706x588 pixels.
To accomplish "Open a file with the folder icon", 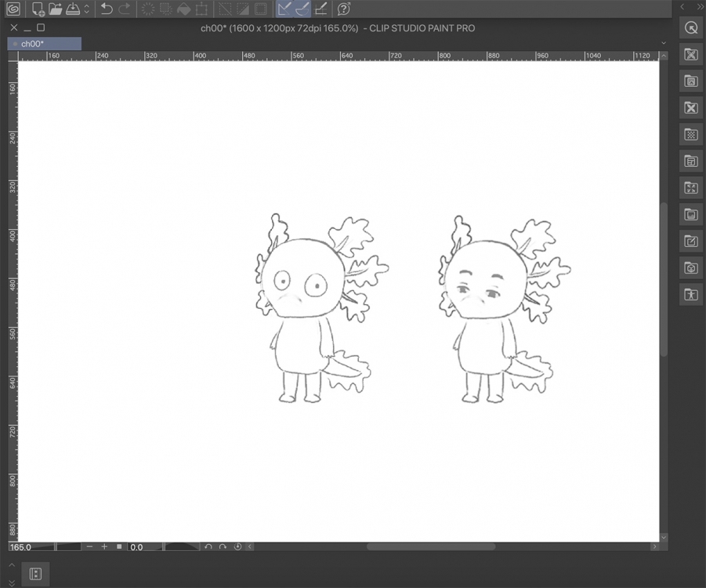I will [x=56, y=9].
